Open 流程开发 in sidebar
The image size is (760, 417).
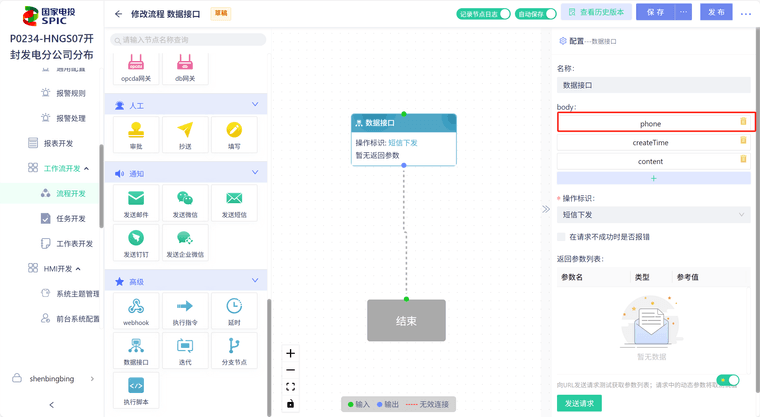71,193
